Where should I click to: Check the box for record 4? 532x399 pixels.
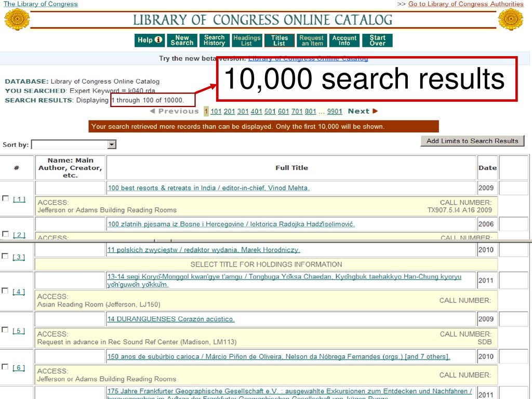pyautogui.click(x=5, y=291)
